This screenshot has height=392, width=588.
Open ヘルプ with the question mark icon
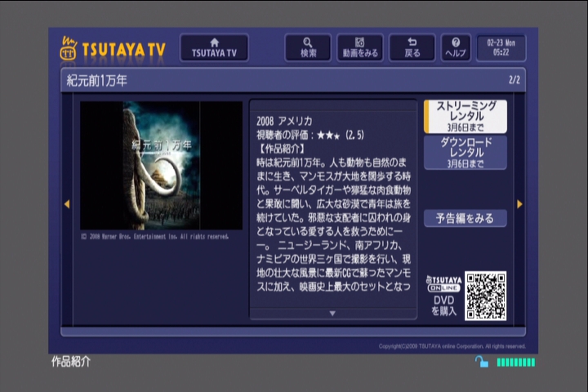click(456, 48)
